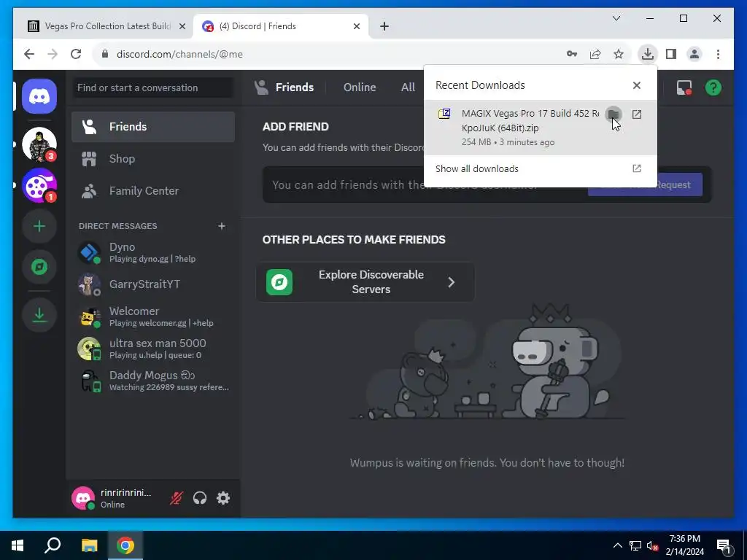Toggle deafen headphones icon
Viewport: 747px width, 560px height.
[200, 498]
